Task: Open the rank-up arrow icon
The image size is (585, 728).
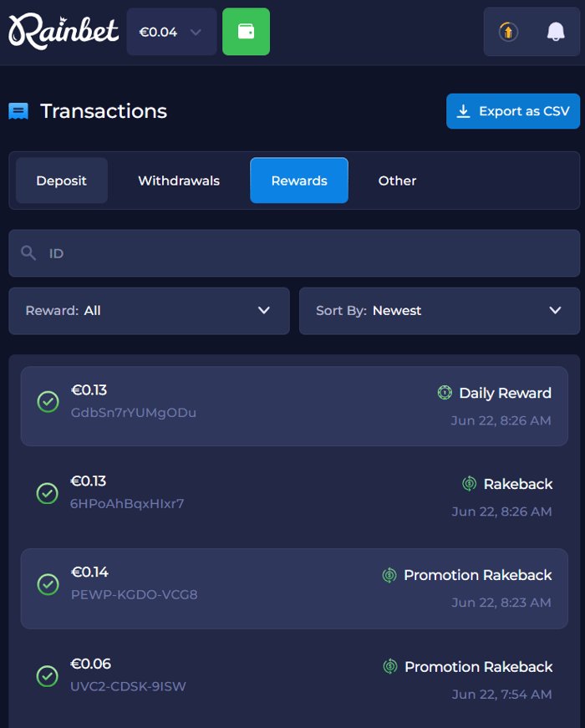Action: point(508,32)
